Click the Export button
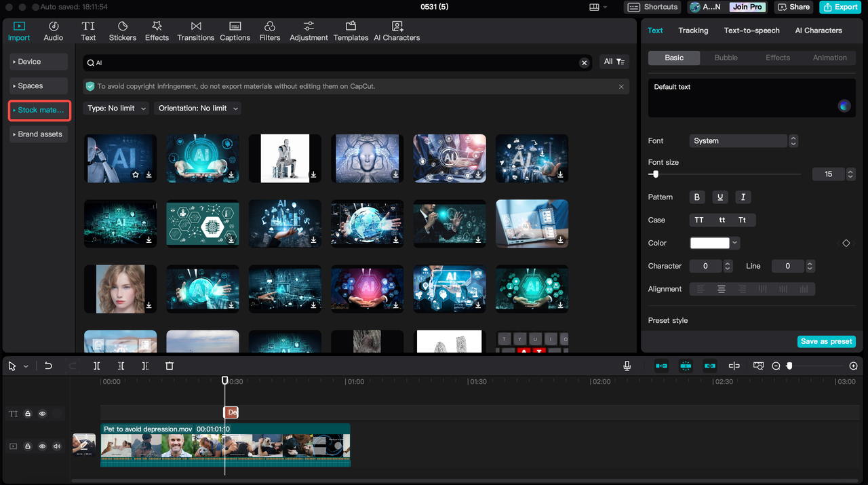The width and height of the screenshot is (868, 485). pos(840,7)
